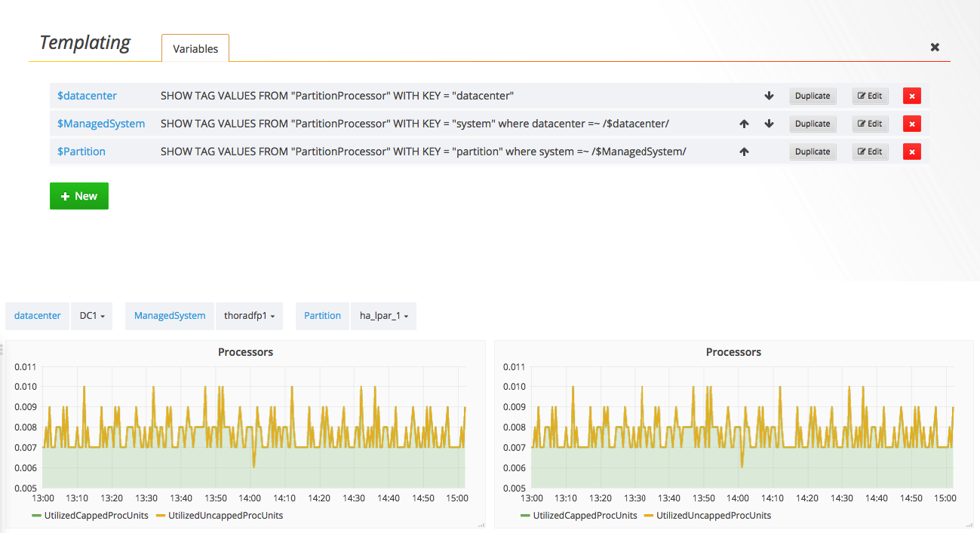Viewport: 980px width, 533px height.
Task: Create a new template variable
Action: 78,195
